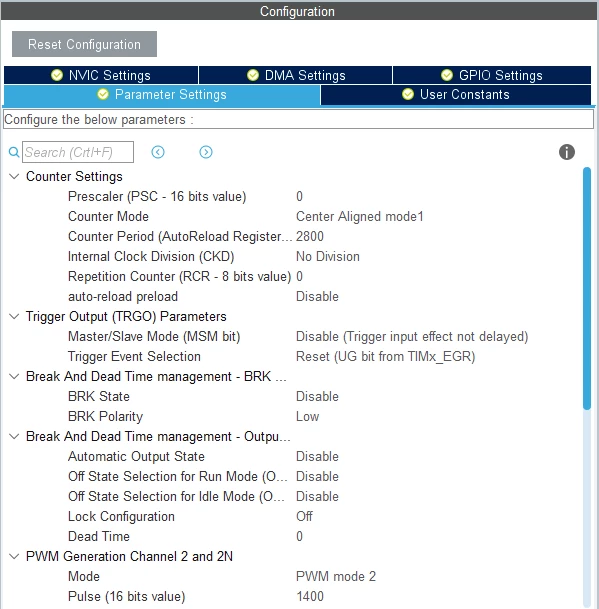
Task: Switch to the GPIO Settings tab
Action: (x=492, y=75)
